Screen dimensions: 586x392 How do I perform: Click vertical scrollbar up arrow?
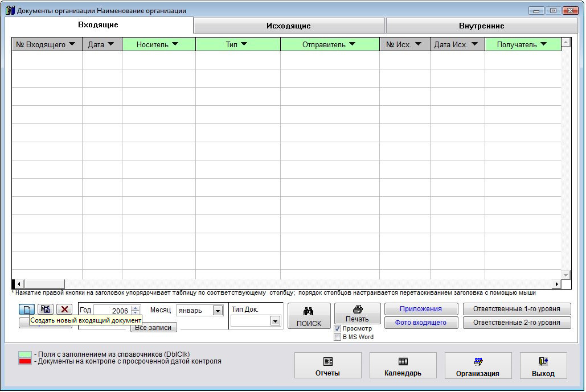(x=566, y=43)
